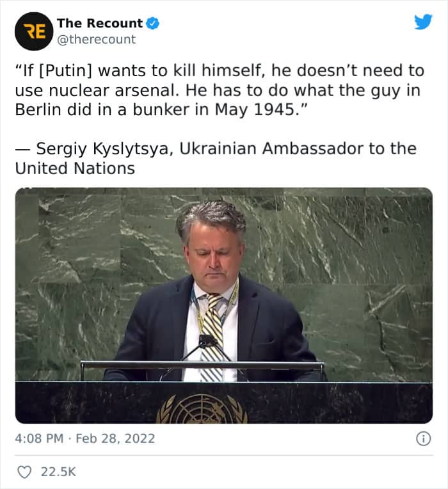This screenshot has width=448, height=489.
Task: Select the Sergiy Kyslytsya attribution line
Action: tap(216, 158)
